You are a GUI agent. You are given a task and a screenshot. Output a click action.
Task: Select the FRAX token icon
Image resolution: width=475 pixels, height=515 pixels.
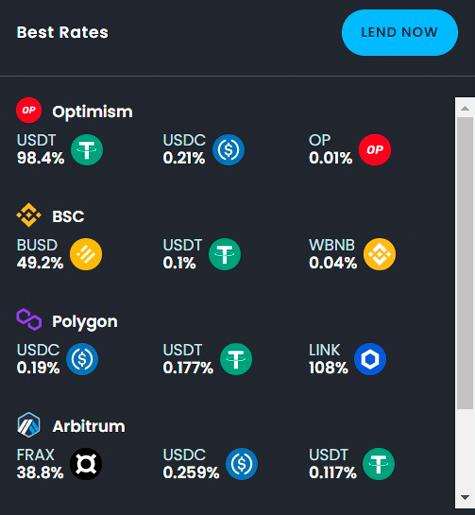point(86,464)
